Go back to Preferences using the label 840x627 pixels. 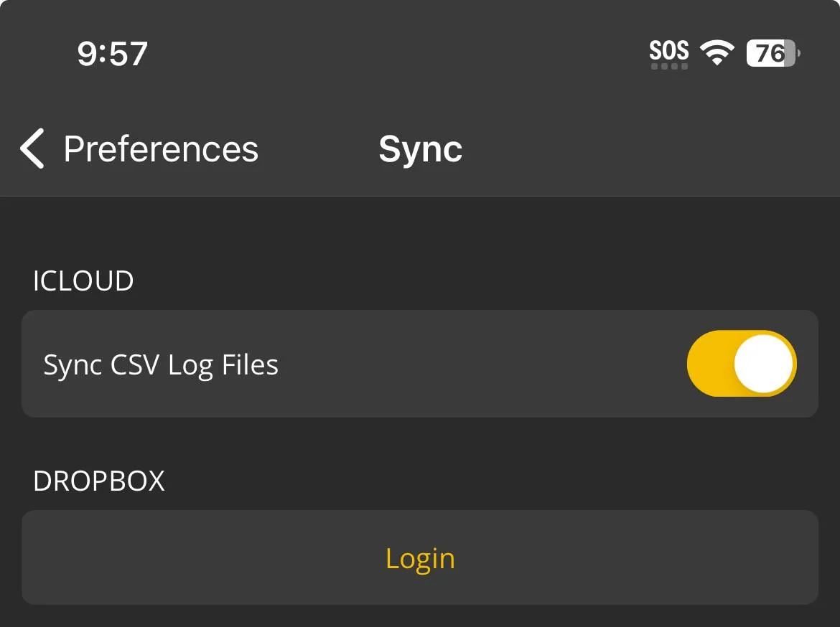(160, 149)
